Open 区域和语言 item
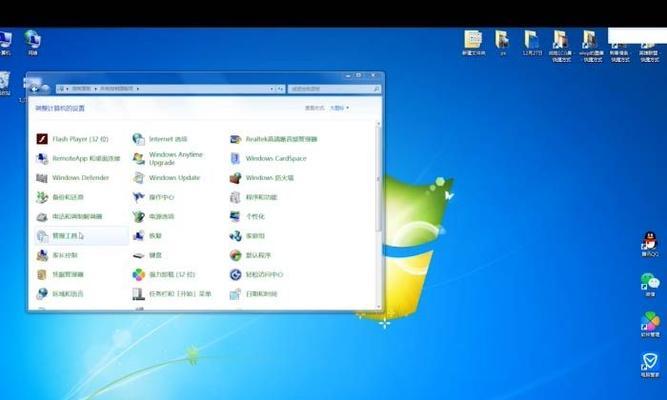 (x=60, y=294)
